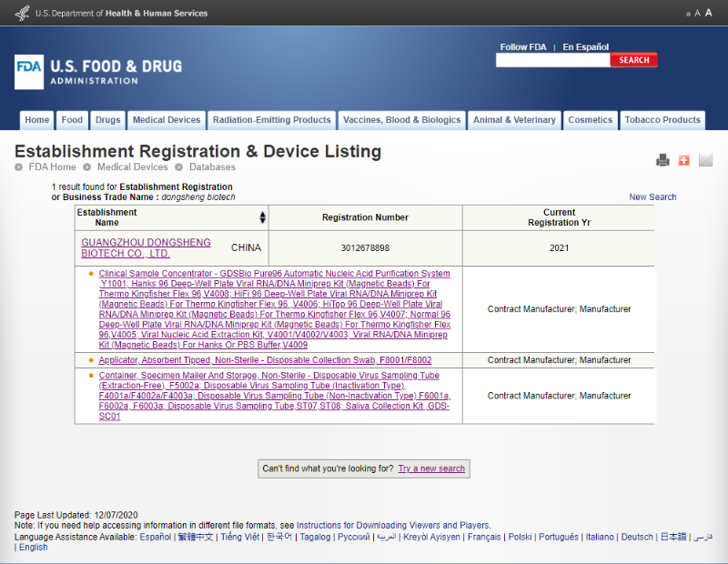This screenshot has height=564, width=728.
Task: Open Animal & Veterinary tab
Action: (x=514, y=120)
